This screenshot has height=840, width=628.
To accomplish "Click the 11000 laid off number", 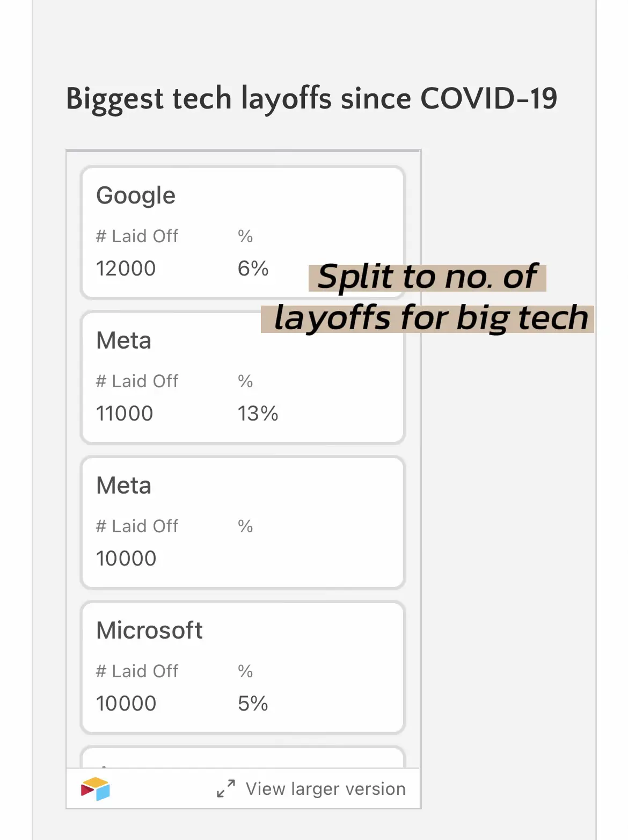I will (x=125, y=414).
